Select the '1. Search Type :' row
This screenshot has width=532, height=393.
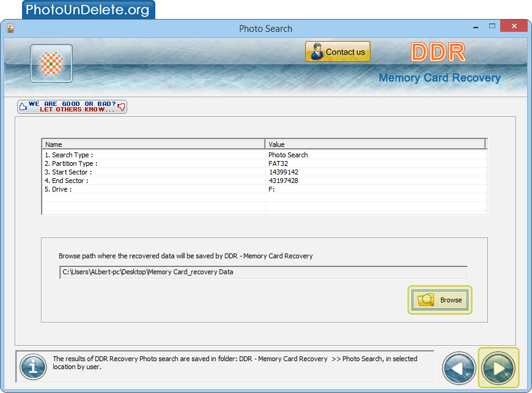(x=264, y=155)
